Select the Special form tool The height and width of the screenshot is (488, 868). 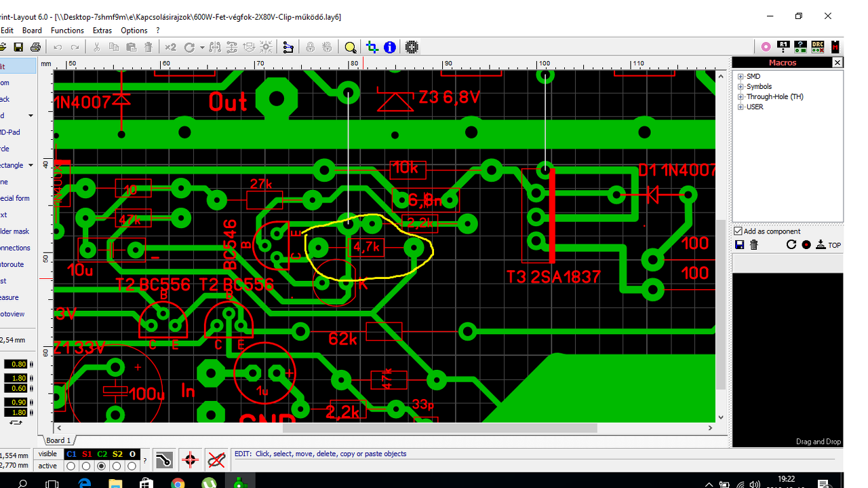point(18,198)
